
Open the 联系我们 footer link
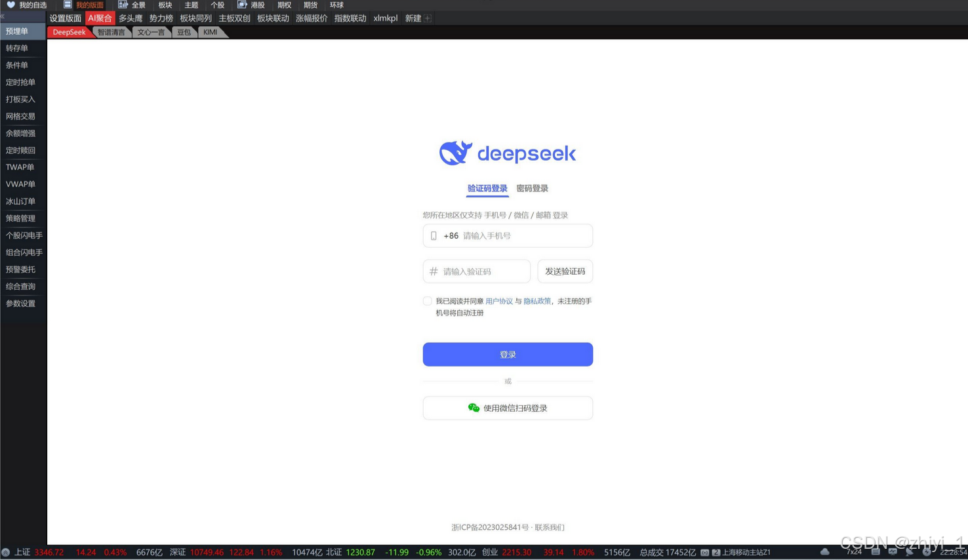click(550, 527)
